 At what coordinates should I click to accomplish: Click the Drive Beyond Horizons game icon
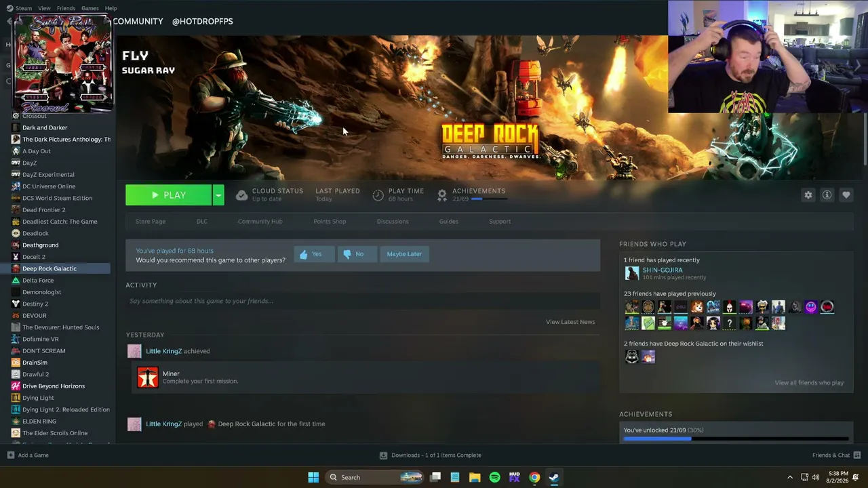pos(16,386)
